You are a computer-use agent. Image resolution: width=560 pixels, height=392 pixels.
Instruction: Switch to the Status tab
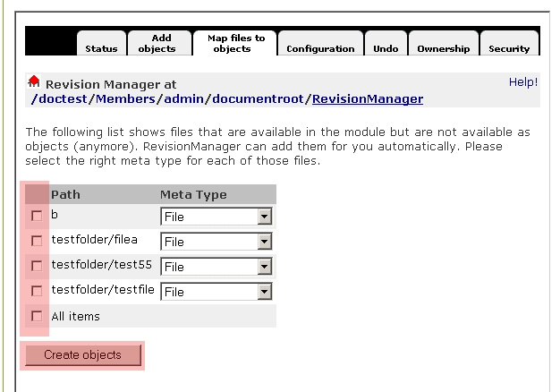[101, 48]
